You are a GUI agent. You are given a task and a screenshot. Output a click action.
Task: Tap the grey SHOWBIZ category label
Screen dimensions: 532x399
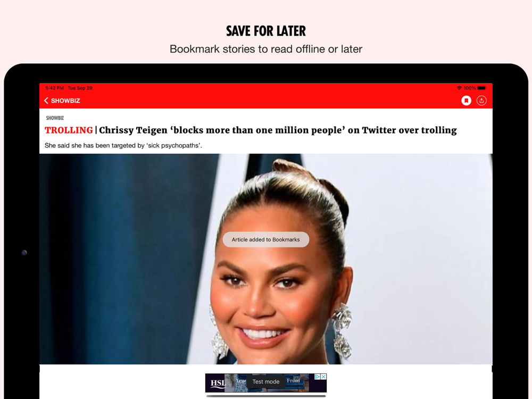pos(55,118)
